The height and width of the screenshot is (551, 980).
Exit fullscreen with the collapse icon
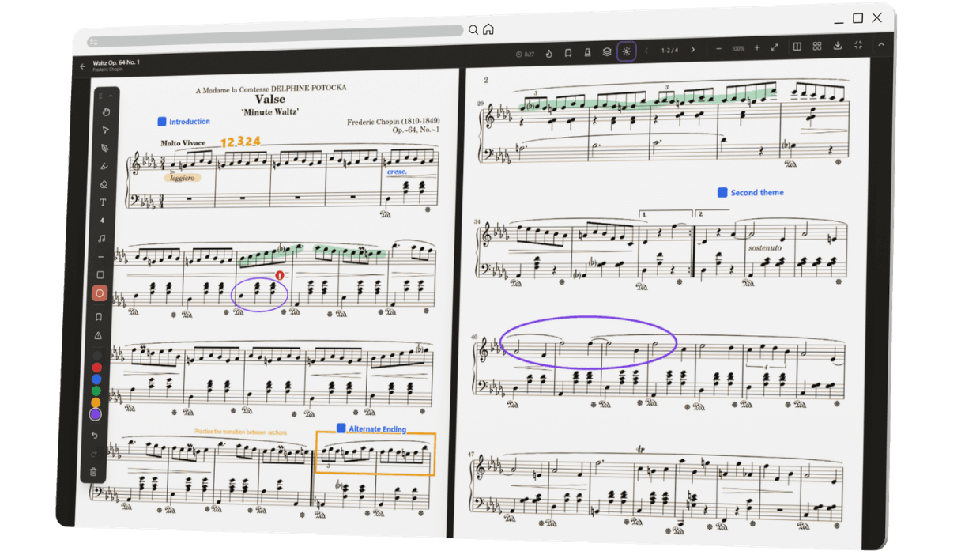pyautogui.click(x=858, y=45)
